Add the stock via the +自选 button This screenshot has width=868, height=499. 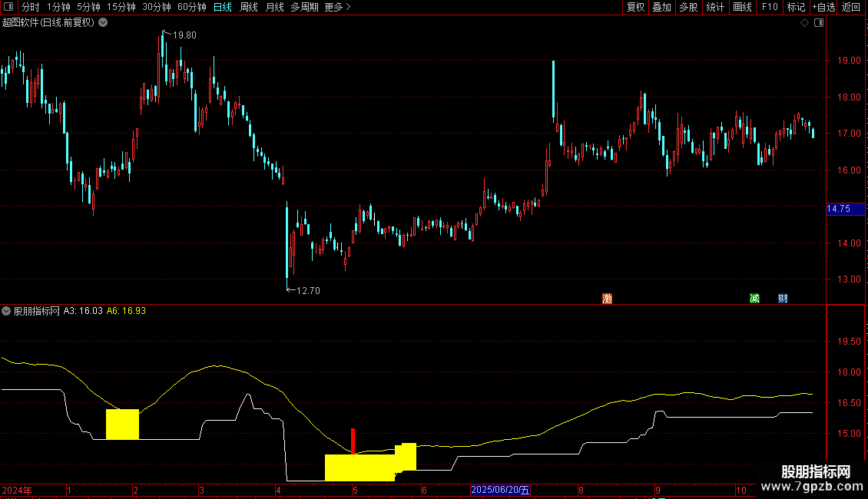click(x=823, y=7)
